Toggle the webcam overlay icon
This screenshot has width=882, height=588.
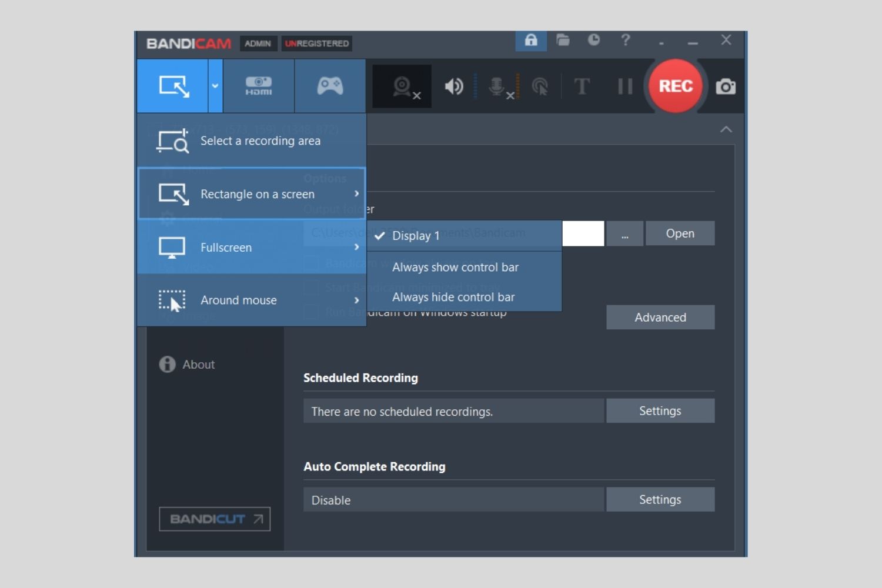[x=402, y=86]
